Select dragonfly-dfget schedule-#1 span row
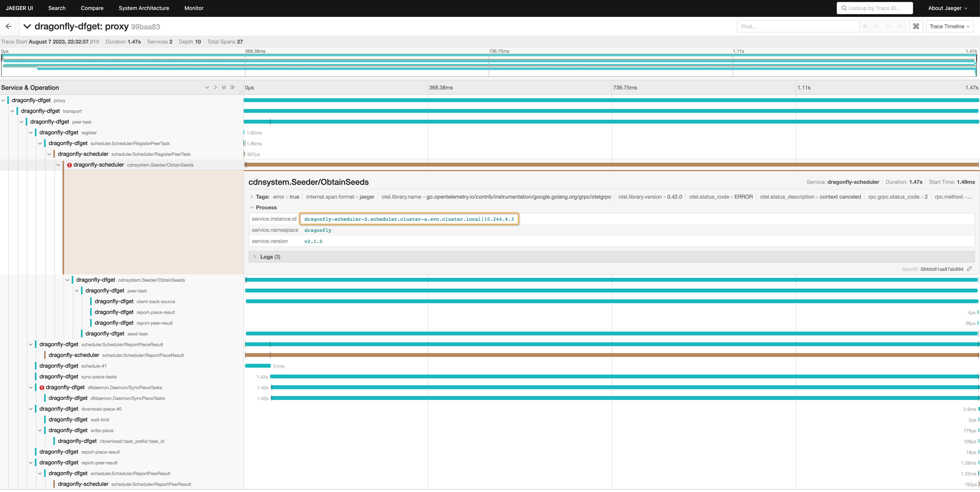 tap(73, 366)
